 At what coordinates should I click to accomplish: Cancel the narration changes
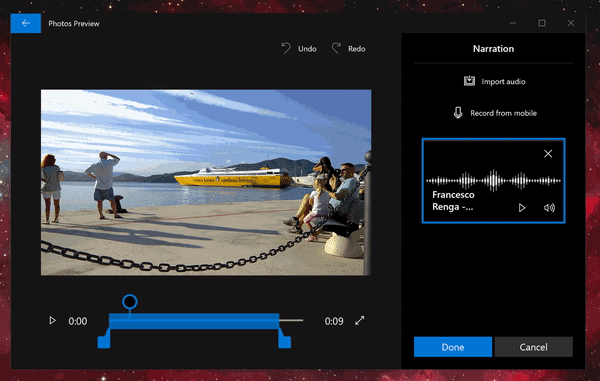point(533,347)
